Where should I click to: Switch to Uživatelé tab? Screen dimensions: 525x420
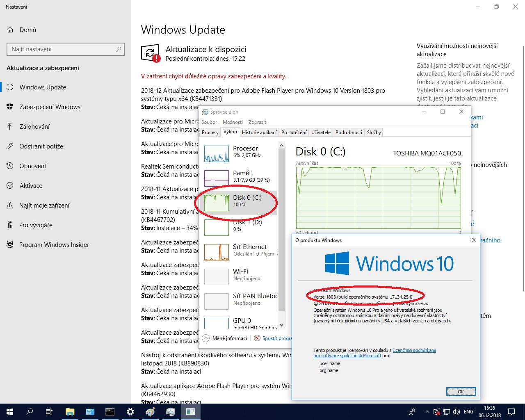click(x=321, y=132)
